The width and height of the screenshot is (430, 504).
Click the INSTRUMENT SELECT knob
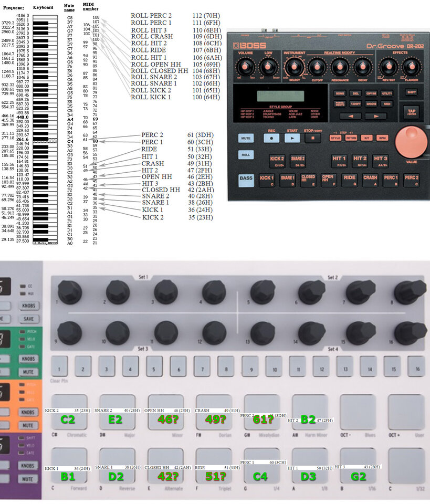pyautogui.click(x=293, y=67)
